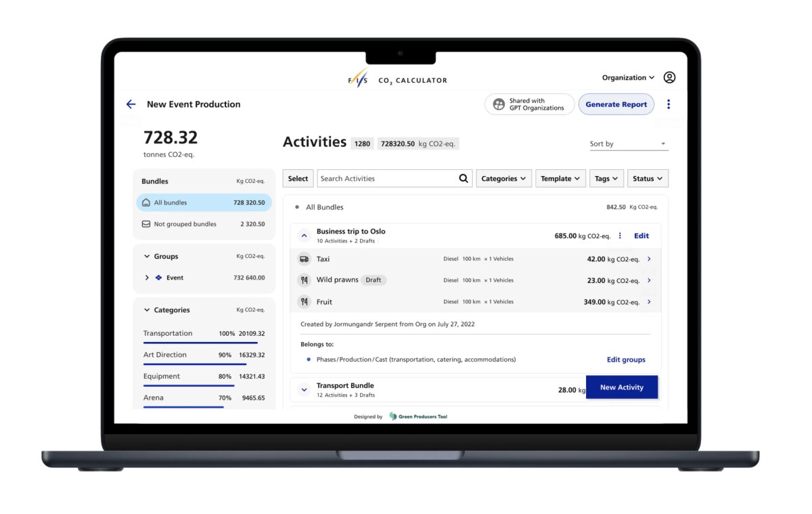Screen dimensions: 812x514
Task: Click the Generate Report button
Action: click(x=616, y=104)
